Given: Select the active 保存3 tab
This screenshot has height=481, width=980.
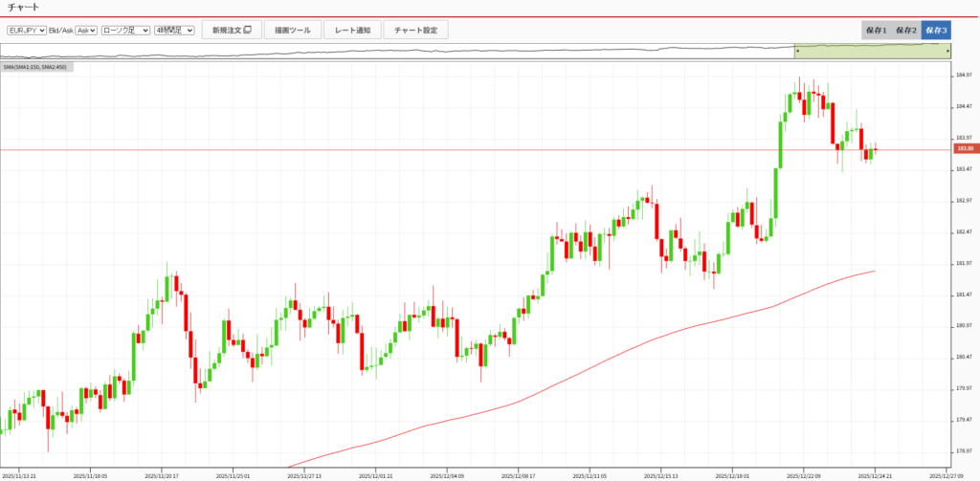Looking at the screenshot, I should (935, 31).
